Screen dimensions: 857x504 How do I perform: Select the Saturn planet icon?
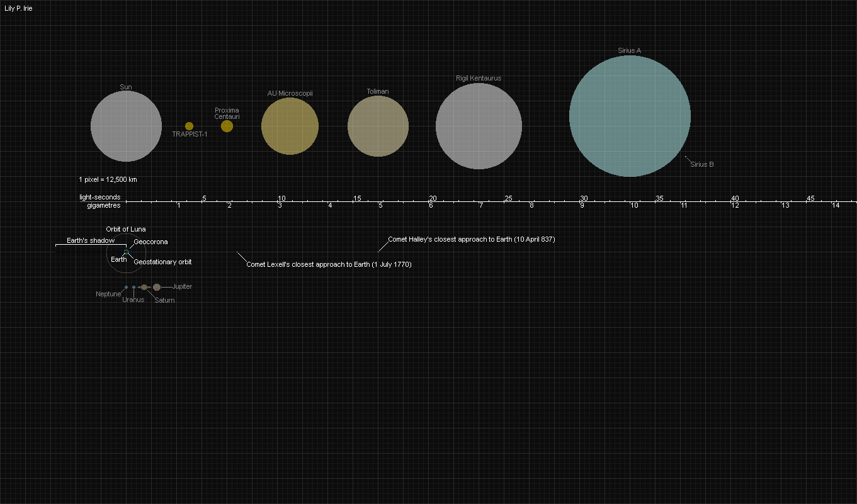tap(144, 287)
